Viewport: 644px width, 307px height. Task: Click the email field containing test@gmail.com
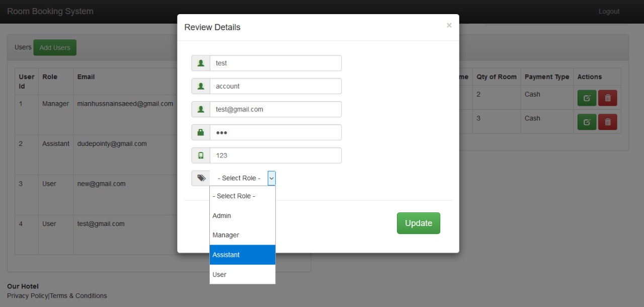(x=275, y=109)
